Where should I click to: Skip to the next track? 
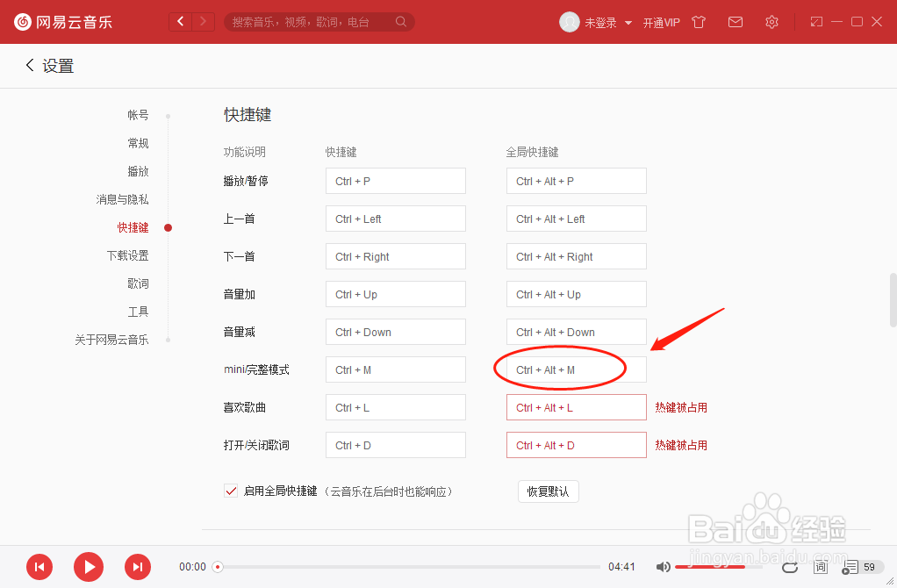(x=138, y=567)
